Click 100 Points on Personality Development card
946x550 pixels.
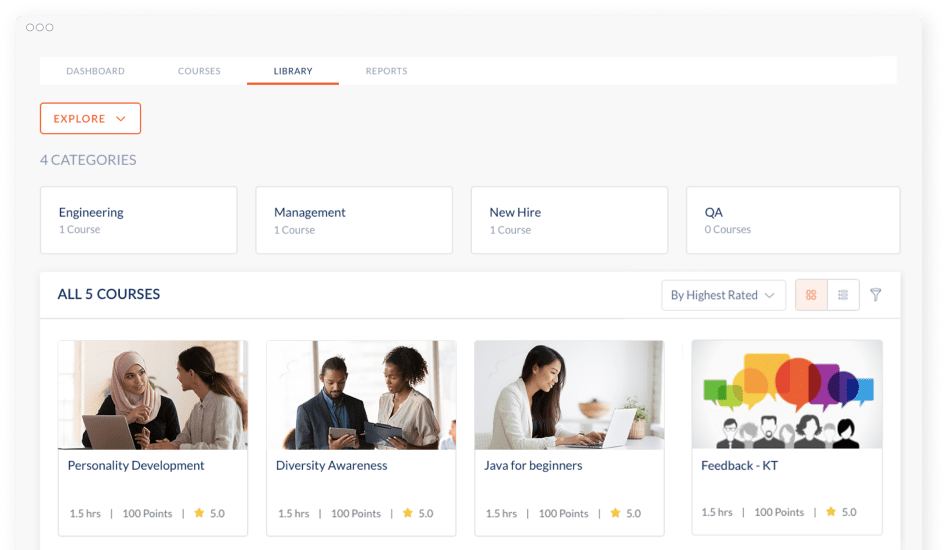pyautogui.click(x=147, y=513)
